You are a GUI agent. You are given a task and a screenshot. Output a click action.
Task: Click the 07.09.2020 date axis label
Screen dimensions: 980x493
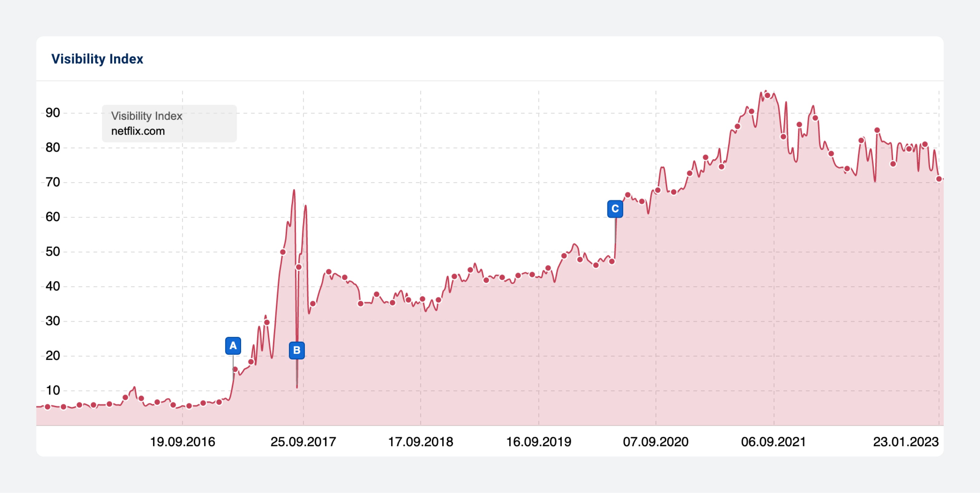[x=655, y=442]
